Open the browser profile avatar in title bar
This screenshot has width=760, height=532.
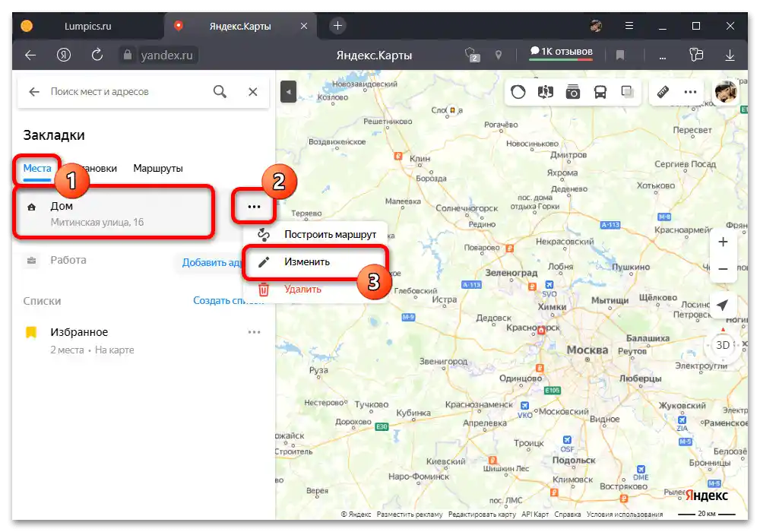pyautogui.click(x=596, y=26)
